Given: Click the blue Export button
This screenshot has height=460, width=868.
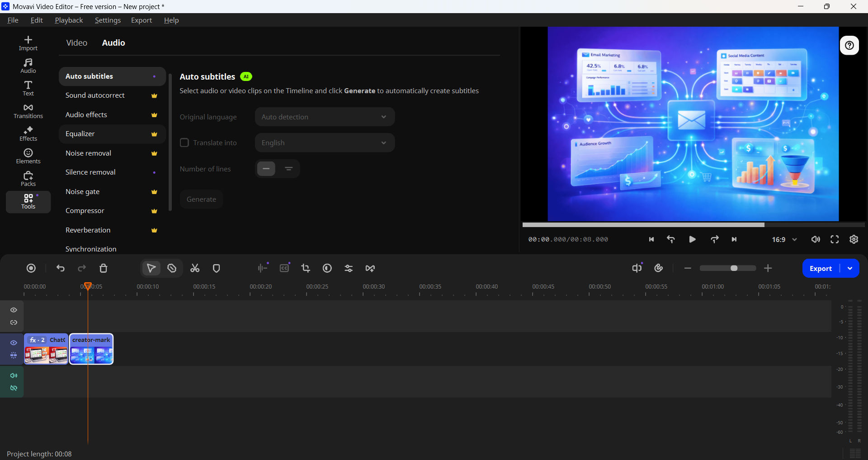Looking at the screenshot, I should pos(821,268).
